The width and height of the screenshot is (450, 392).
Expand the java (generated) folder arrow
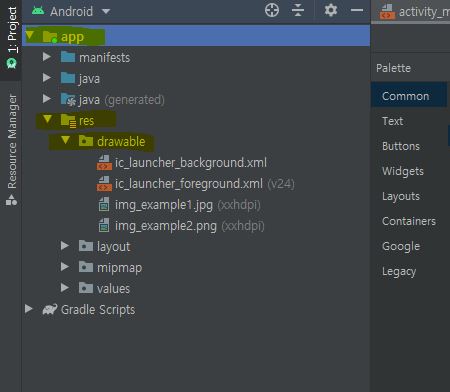(x=47, y=99)
